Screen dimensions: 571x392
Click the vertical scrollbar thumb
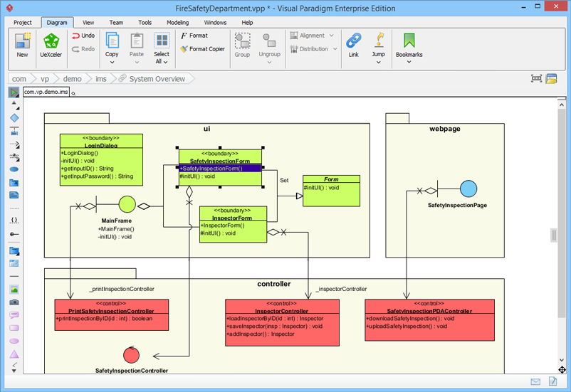554,235
